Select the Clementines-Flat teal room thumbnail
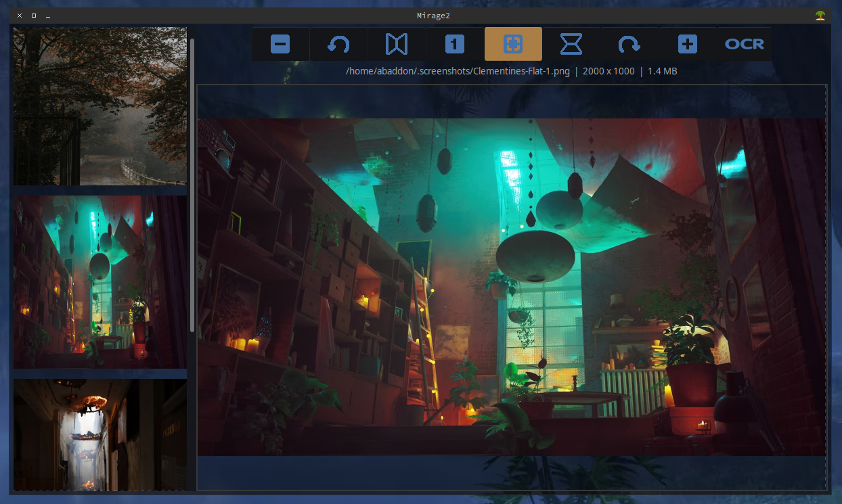 [100, 282]
